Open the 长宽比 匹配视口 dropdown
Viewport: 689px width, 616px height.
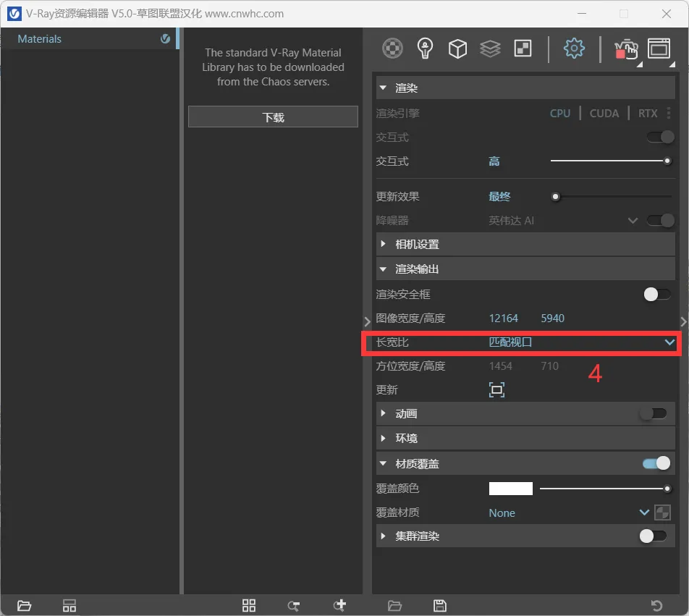click(582, 342)
